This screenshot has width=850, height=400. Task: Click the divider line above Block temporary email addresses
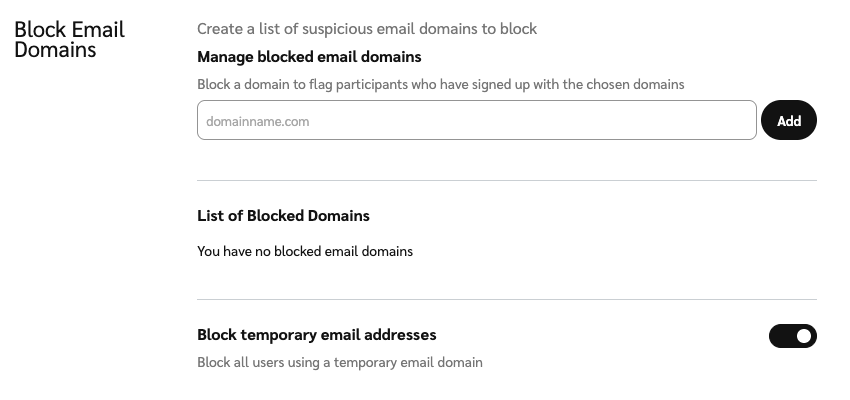(x=507, y=299)
